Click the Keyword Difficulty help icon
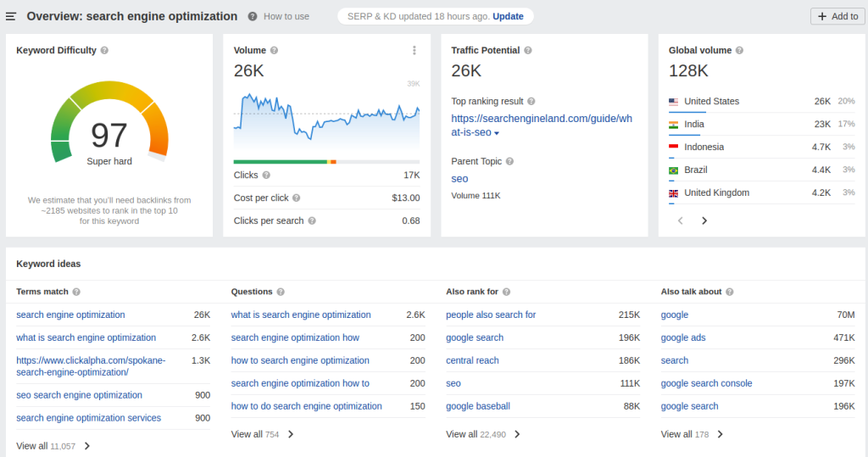Screen dimensions: 868x457 pyautogui.click(x=104, y=50)
